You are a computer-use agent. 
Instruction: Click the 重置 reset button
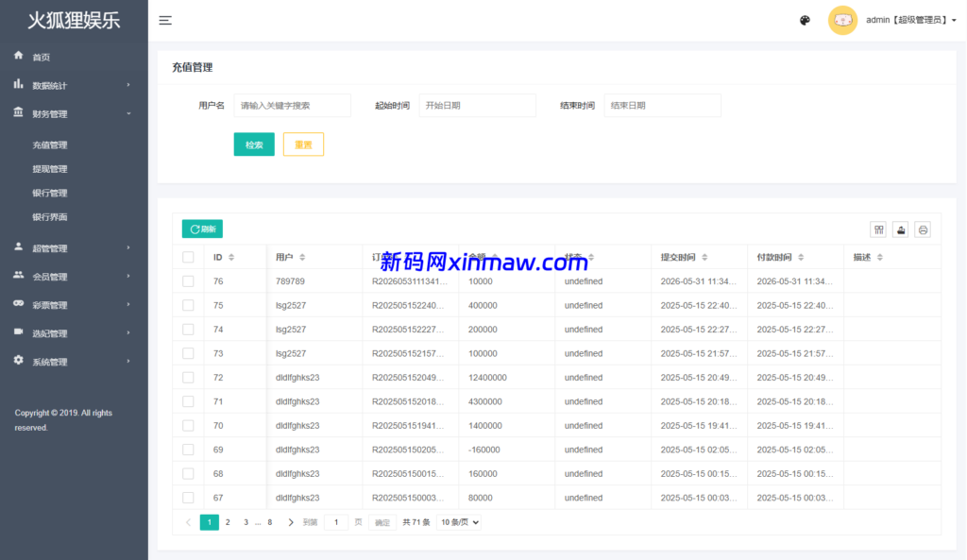pos(303,144)
